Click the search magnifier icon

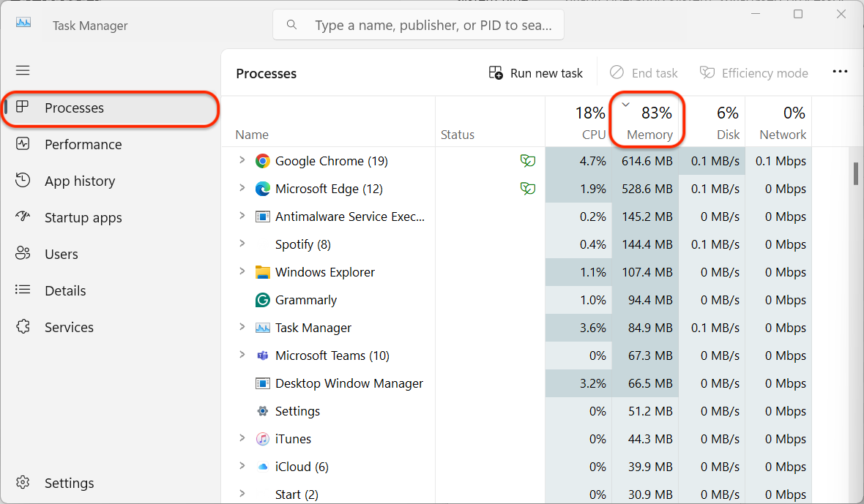(292, 25)
